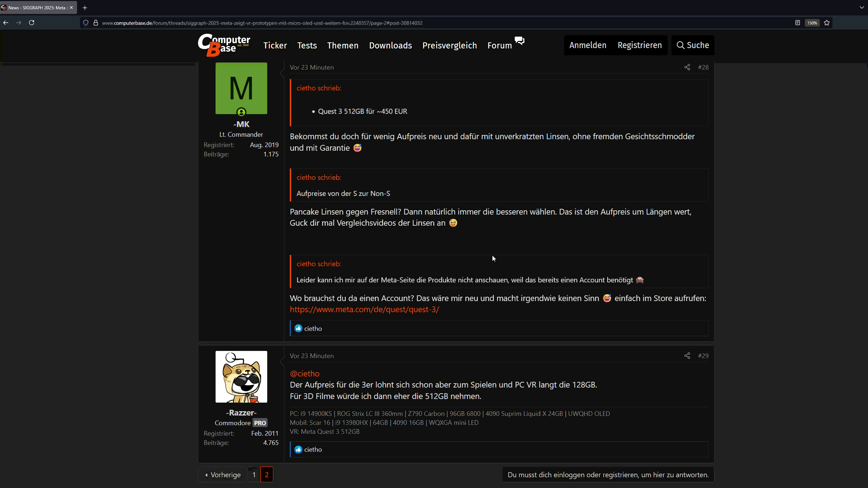
Task: Bookmark this page with the star icon
Action: 827,23
